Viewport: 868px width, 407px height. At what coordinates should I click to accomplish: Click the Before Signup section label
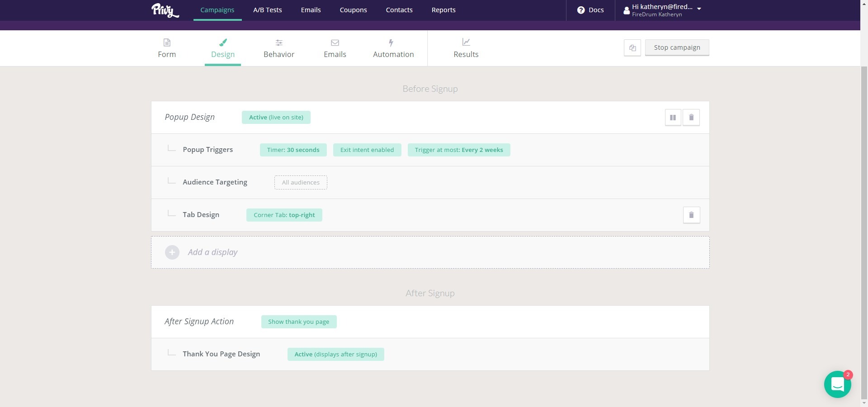point(430,89)
